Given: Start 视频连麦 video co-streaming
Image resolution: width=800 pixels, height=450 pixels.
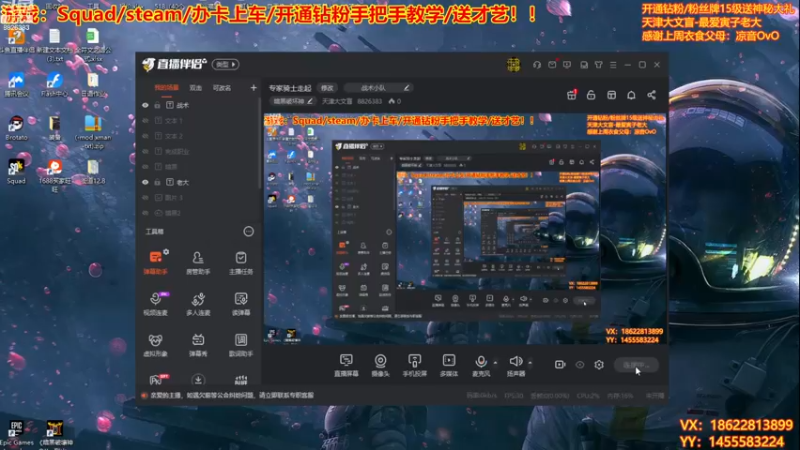Looking at the screenshot, I should pyautogui.click(x=156, y=303).
